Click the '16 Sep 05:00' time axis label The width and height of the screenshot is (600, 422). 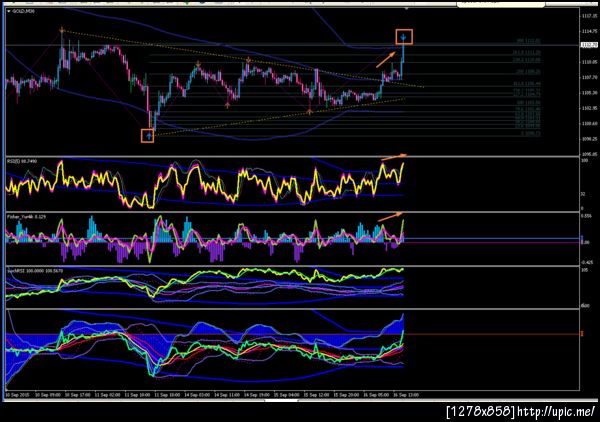(x=376, y=394)
